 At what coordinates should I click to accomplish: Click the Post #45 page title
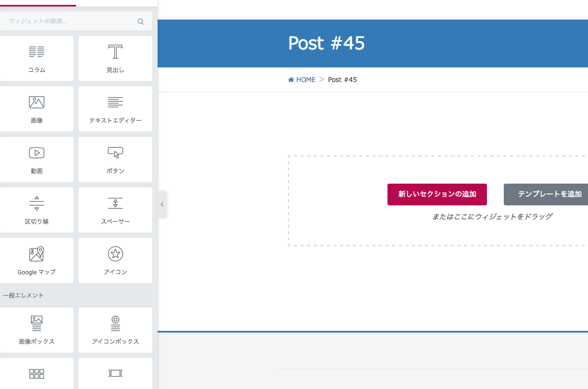click(326, 43)
